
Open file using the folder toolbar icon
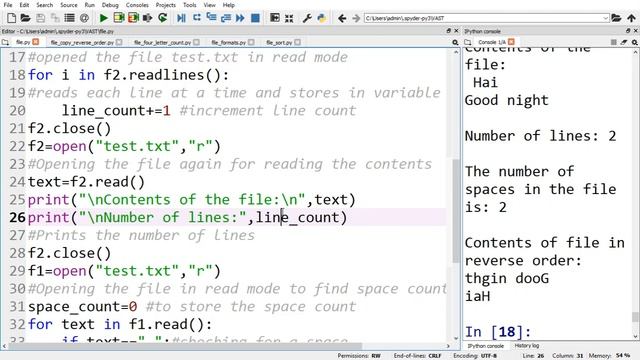pyautogui.click(x=25, y=18)
